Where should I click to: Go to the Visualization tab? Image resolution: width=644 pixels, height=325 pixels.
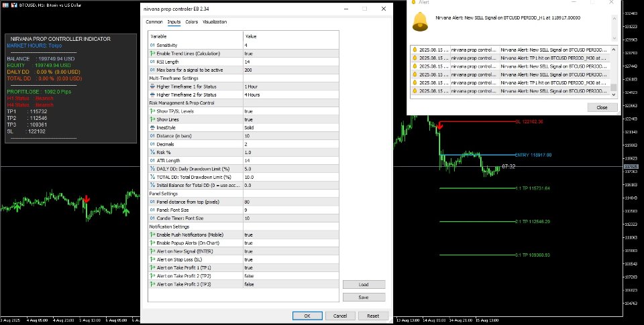click(x=215, y=21)
